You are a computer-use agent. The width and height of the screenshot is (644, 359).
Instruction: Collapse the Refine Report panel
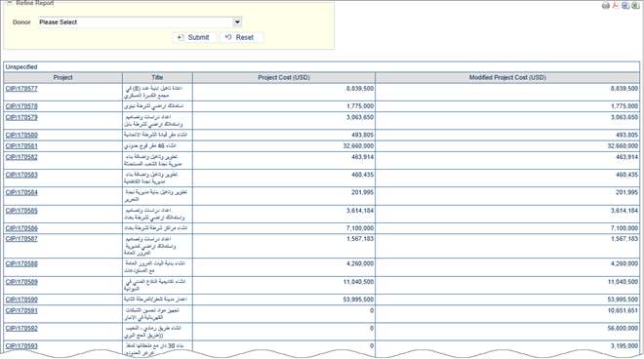tap(9, 3)
